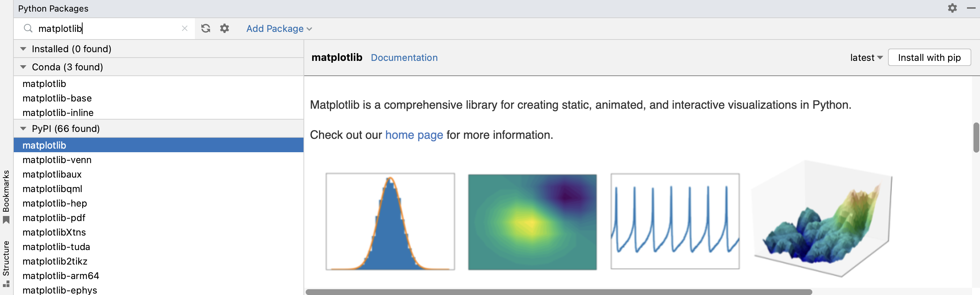Viewport: 980px width, 295px height.
Task: Follow the home page link
Action: pos(414,135)
